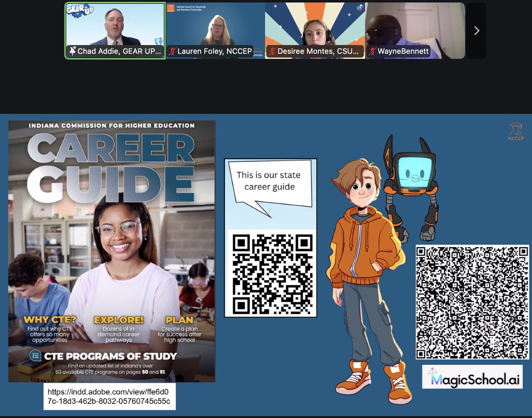The height and width of the screenshot is (418, 532).
Task: Click the GEAR UP logo in Chad's video
Action: click(x=80, y=11)
